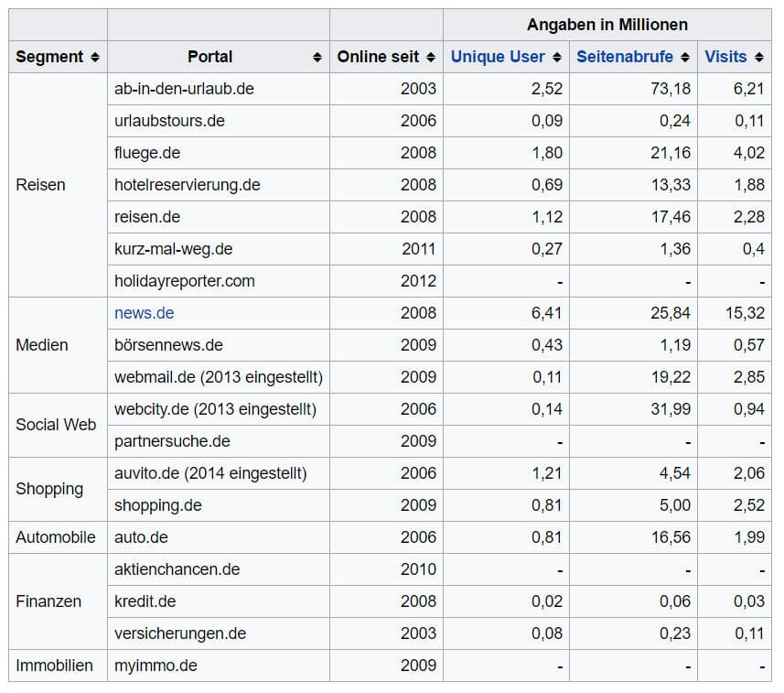Open the Unique User header link

[x=498, y=57]
